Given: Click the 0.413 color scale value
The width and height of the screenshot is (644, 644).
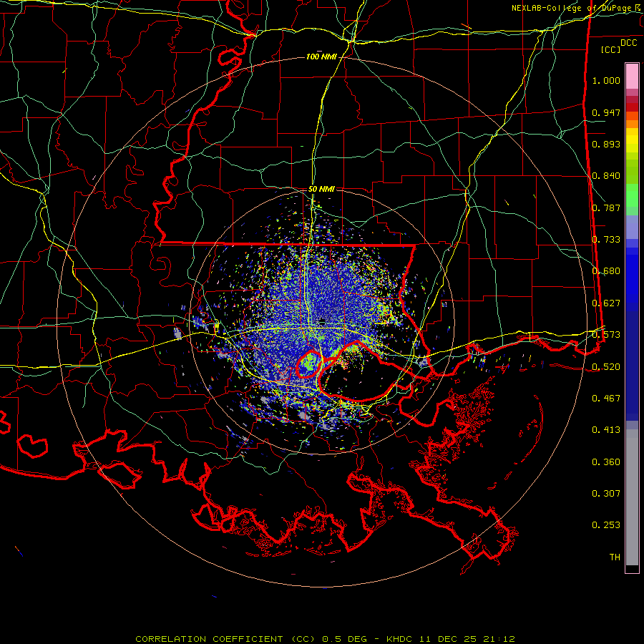Looking at the screenshot, I should coord(606,430).
